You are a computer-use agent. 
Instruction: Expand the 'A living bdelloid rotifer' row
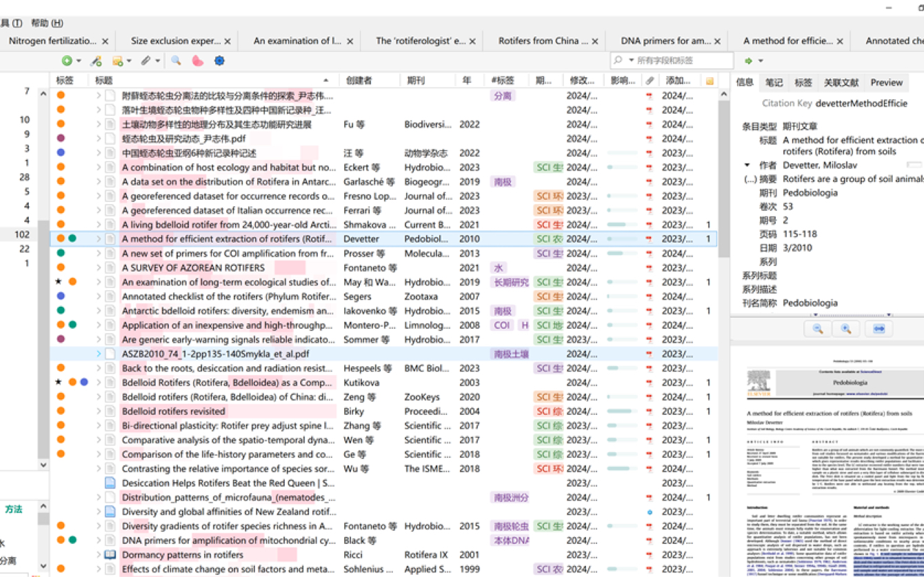[99, 225]
